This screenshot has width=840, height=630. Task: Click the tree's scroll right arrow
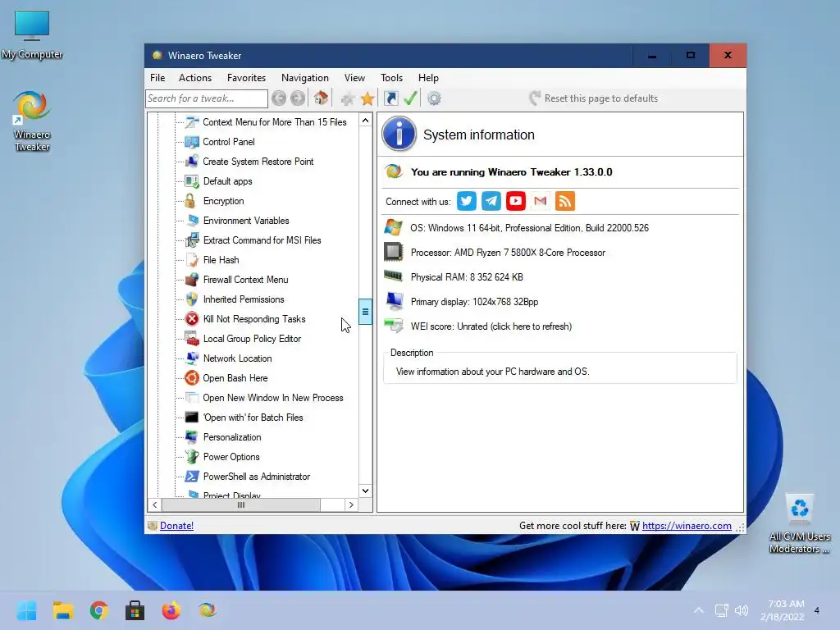click(x=351, y=504)
